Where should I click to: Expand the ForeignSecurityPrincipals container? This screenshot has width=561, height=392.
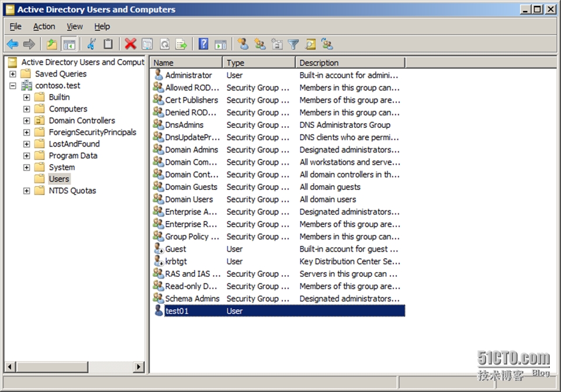pos(26,133)
